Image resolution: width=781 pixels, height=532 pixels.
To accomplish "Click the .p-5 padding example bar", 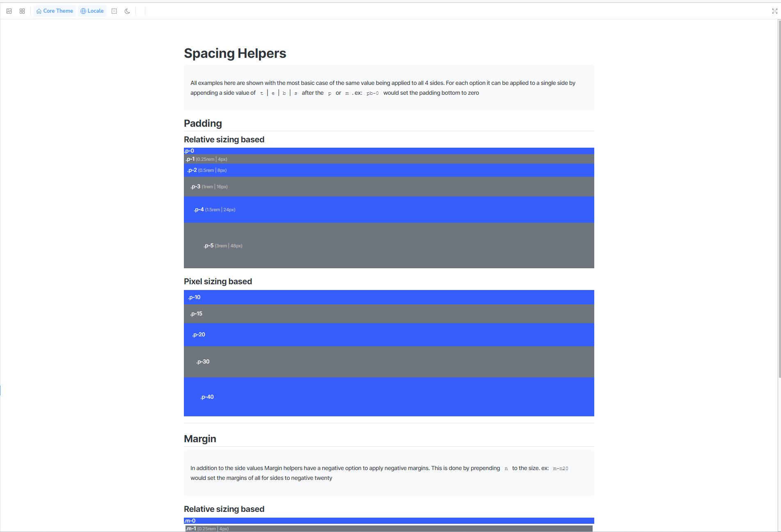I will (389, 245).
